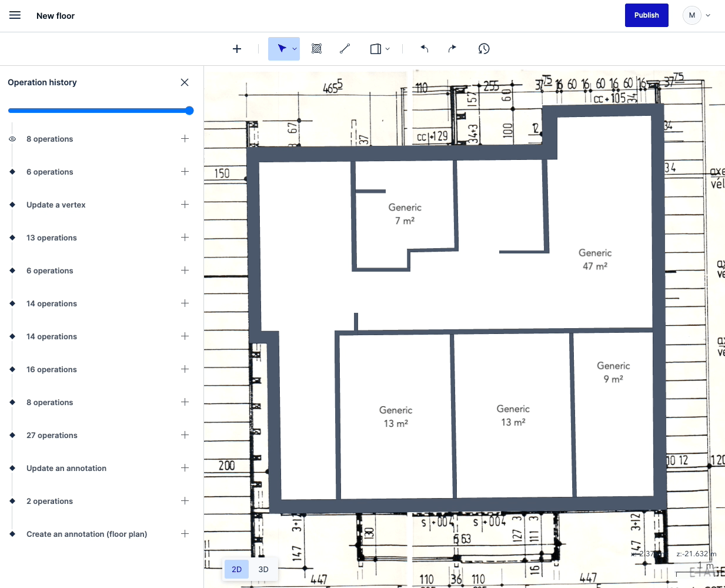Select the Generic 7 m² room label
Viewport: 725px width, 588px height.
click(405, 214)
